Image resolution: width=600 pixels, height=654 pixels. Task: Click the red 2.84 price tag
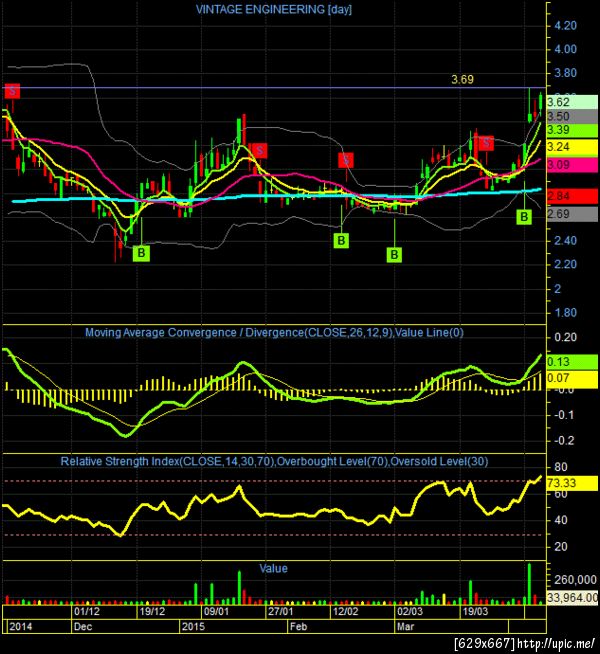point(572,196)
